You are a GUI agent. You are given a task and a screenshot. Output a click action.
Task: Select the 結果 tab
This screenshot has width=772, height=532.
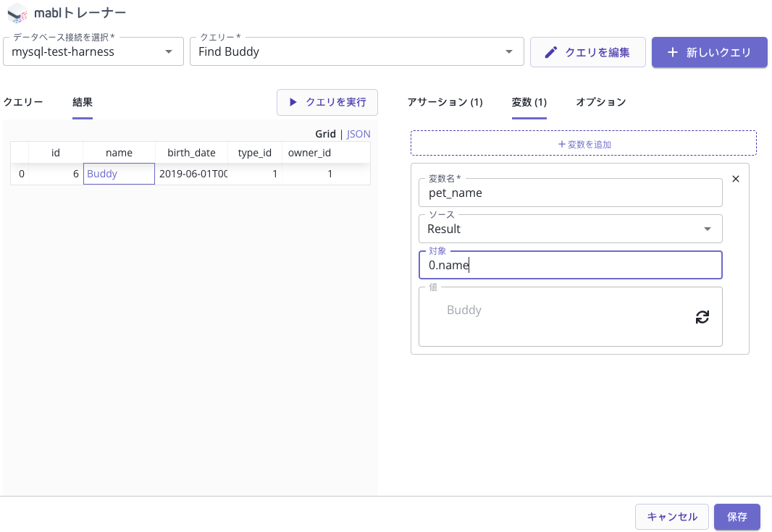tap(83, 102)
